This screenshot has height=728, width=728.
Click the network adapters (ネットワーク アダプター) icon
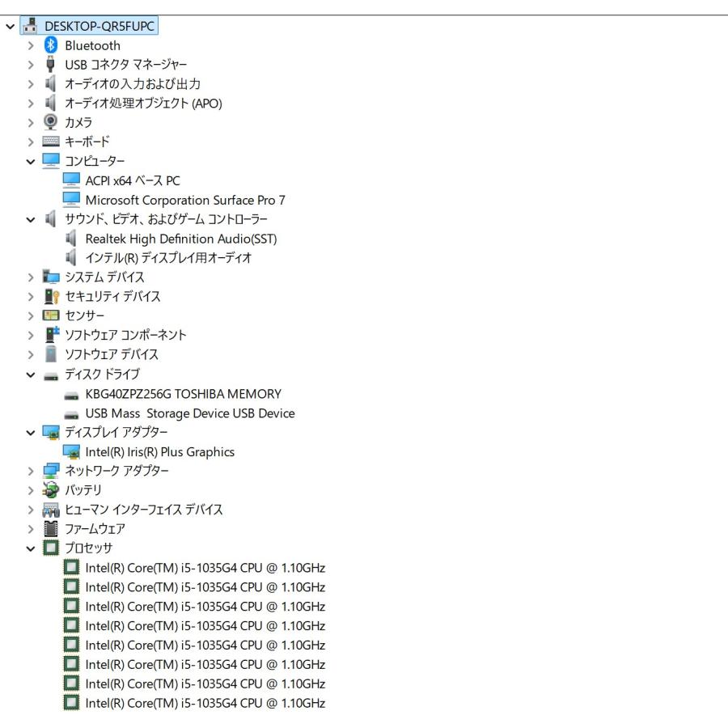tap(51, 470)
